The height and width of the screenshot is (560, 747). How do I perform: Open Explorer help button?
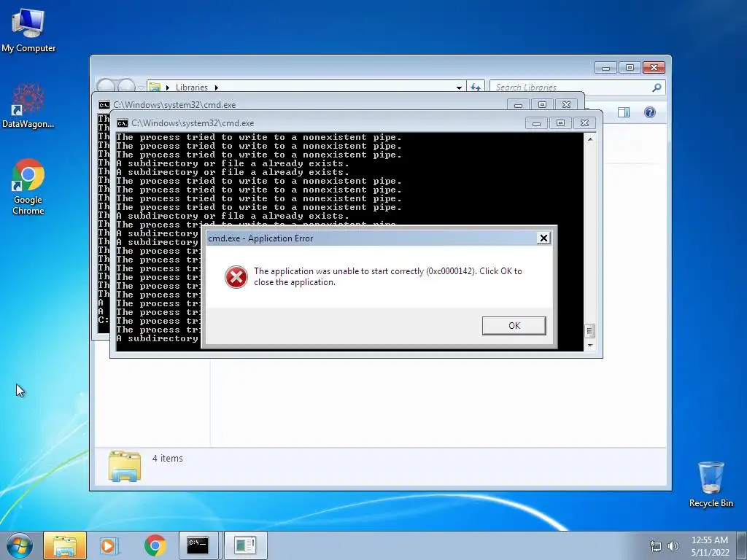click(x=649, y=112)
